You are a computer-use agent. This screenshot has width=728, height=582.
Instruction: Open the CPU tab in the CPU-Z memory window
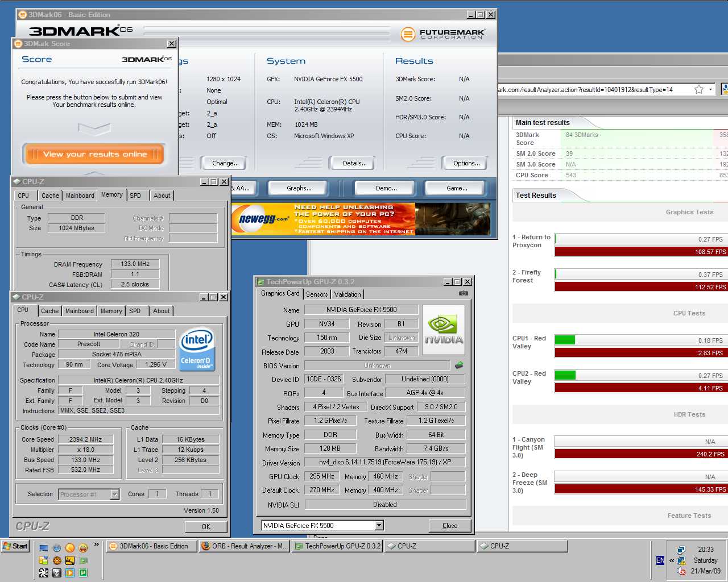pos(23,196)
